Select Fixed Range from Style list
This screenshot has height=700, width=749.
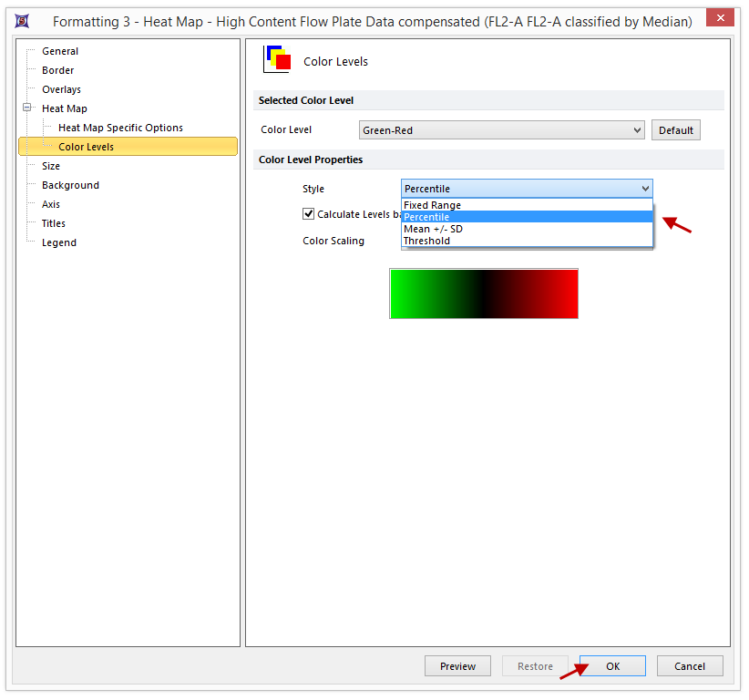point(432,205)
